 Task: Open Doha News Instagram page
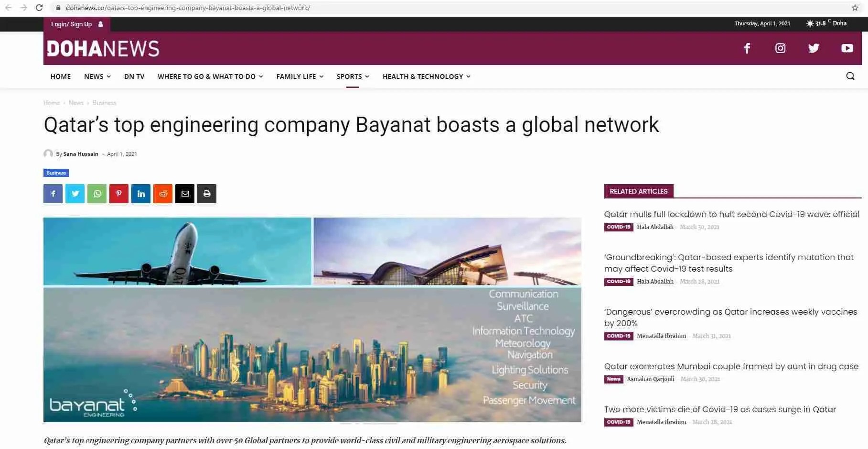780,48
